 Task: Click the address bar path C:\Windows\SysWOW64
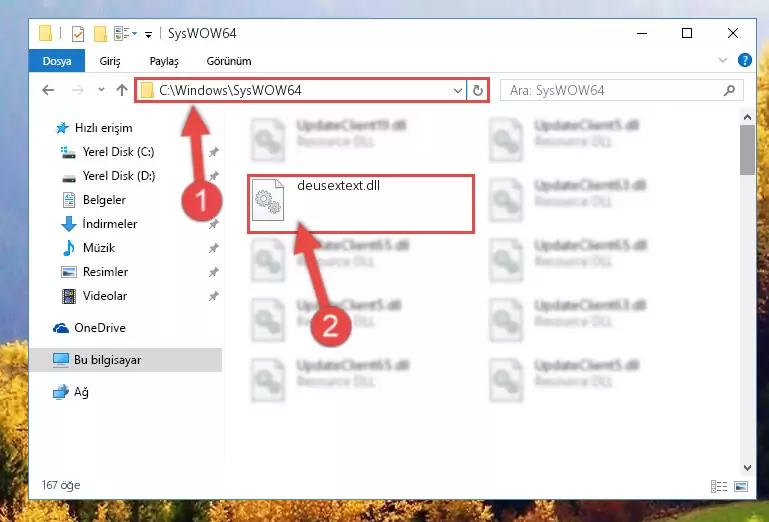230,90
